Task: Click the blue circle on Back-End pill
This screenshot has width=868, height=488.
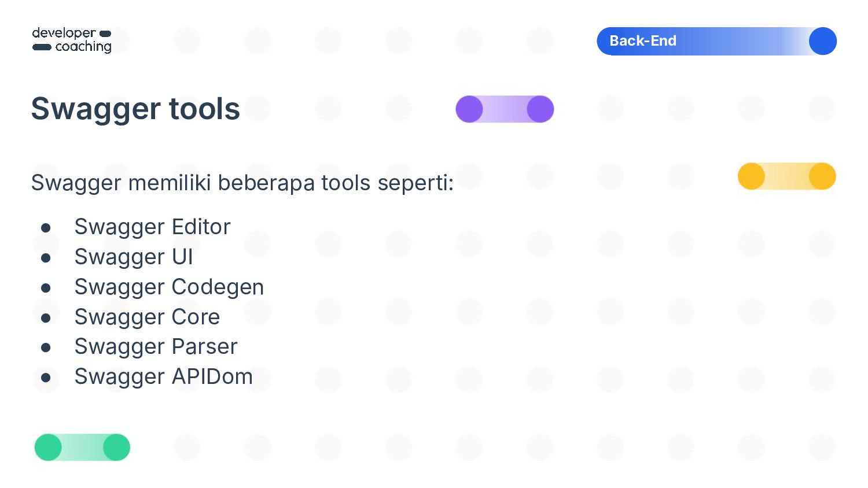Action: point(822,41)
